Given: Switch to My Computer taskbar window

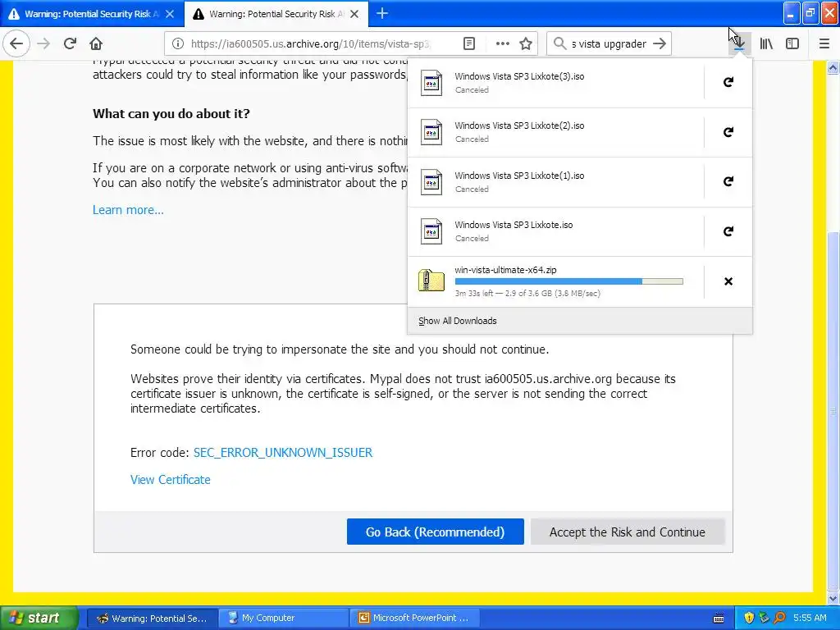Looking at the screenshot, I should (283, 619).
